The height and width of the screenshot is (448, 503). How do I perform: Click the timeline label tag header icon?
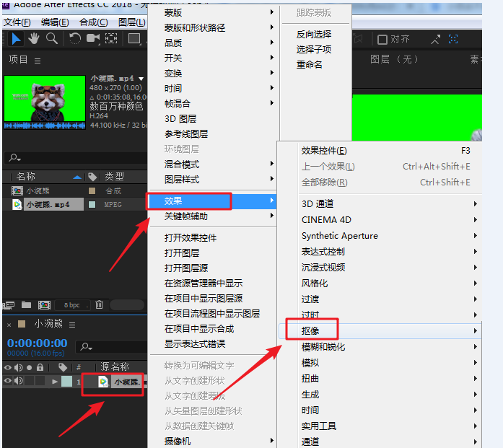click(x=63, y=367)
